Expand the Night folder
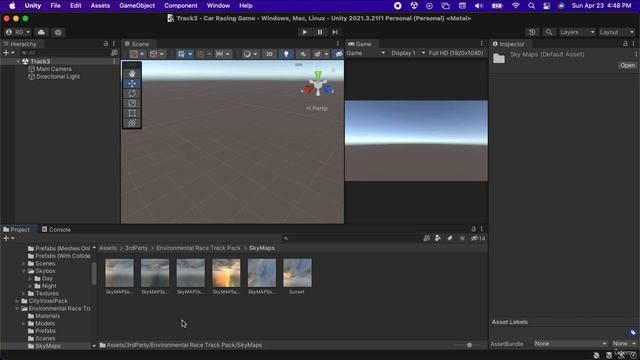The height and width of the screenshot is (360, 640). click(30, 286)
